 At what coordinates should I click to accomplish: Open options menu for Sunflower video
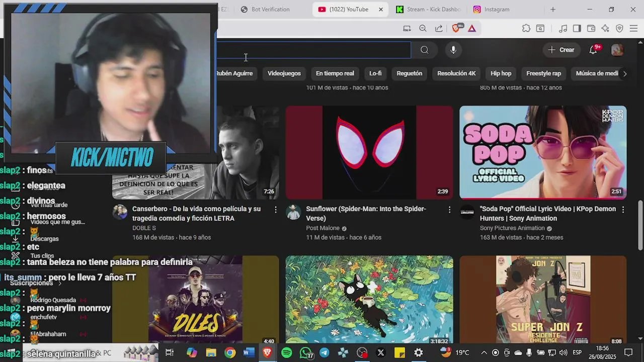click(x=449, y=209)
